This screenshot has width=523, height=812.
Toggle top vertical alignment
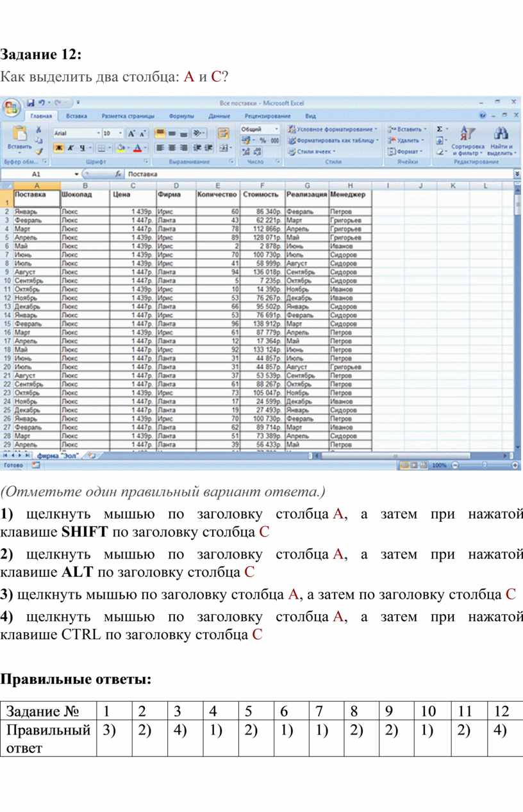[160, 133]
